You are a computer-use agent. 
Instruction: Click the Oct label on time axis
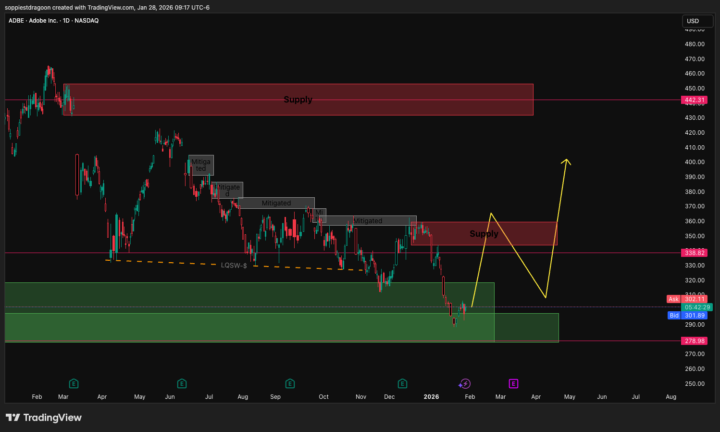tap(324, 397)
